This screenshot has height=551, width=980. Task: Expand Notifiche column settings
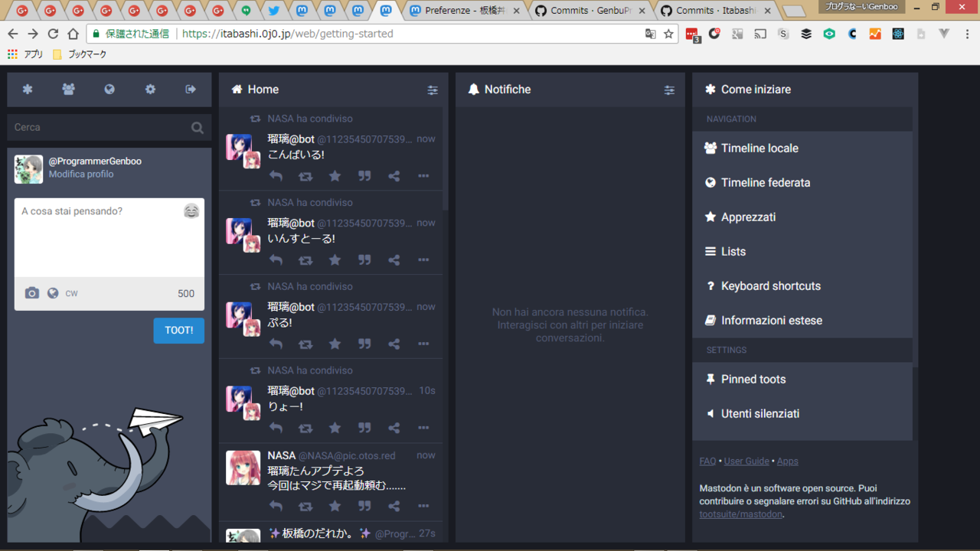[669, 90]
